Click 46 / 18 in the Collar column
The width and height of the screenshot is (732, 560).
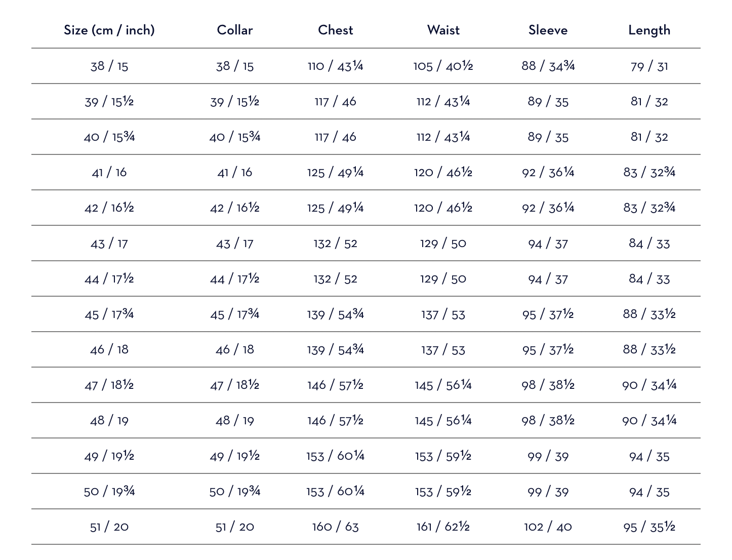[x=234, y=350]
